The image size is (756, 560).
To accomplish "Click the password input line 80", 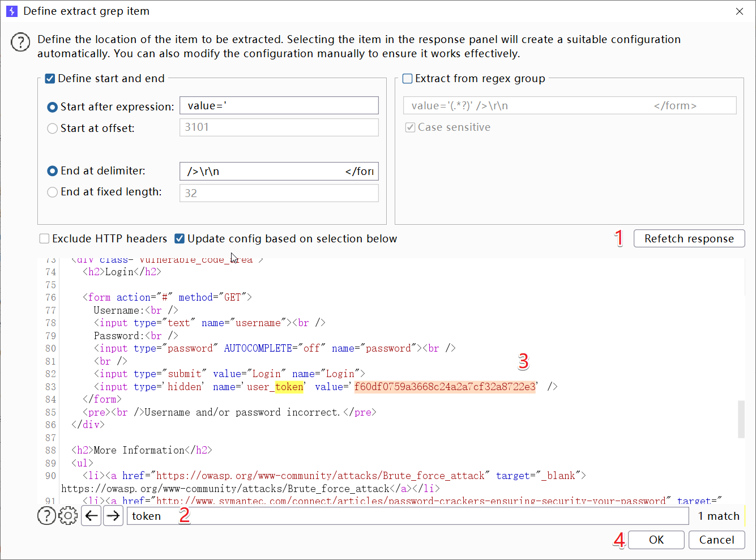I will pyautogui.click(x=275, y=348).
